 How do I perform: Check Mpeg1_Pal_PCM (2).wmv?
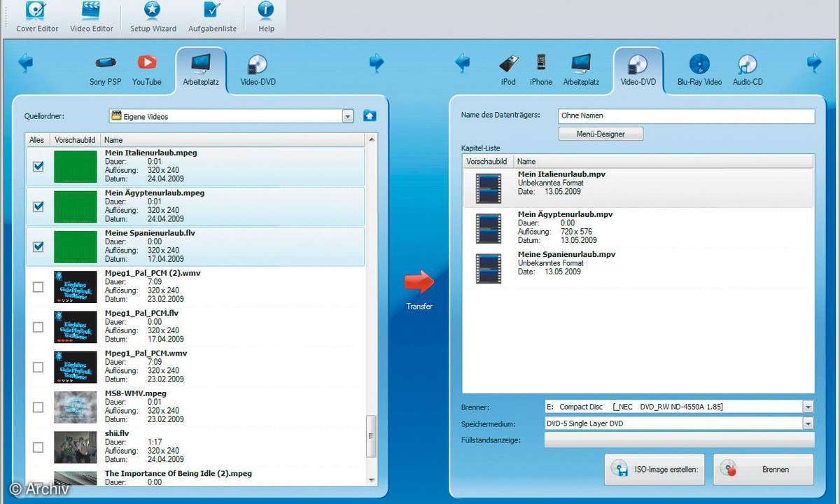click(x=38, y=287)
